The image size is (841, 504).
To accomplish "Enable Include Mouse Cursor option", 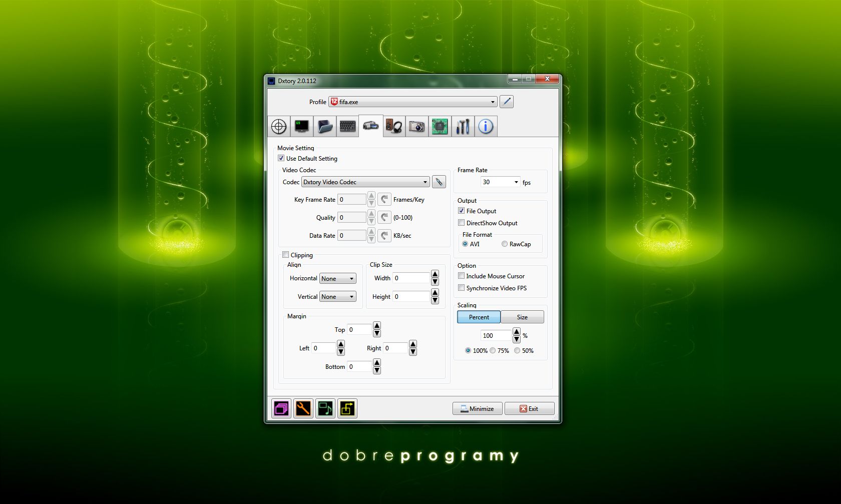I will point(462,276).
